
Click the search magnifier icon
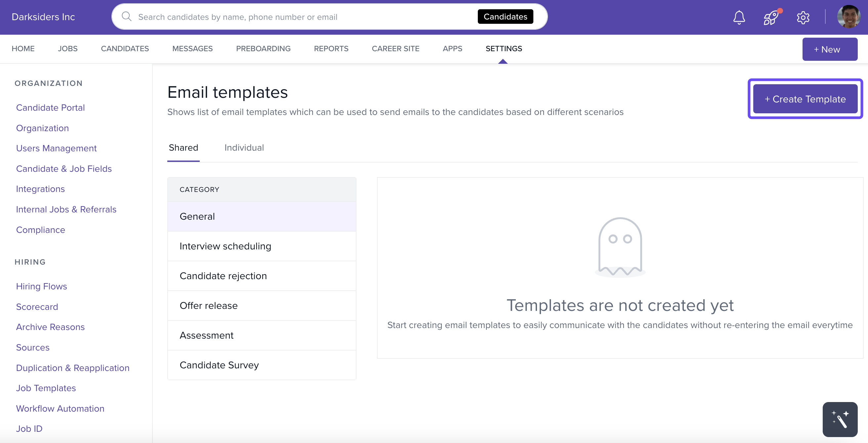tap(126, 17)
